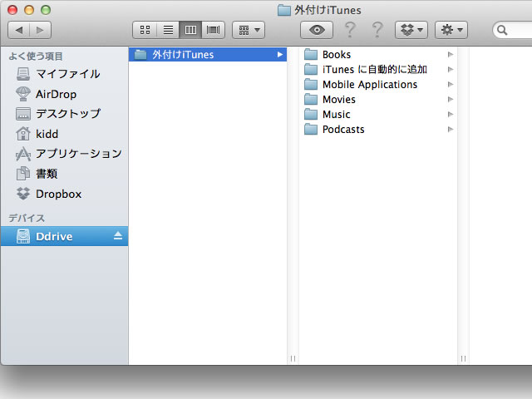Click the first column's resize handle

tap(293, 358)
